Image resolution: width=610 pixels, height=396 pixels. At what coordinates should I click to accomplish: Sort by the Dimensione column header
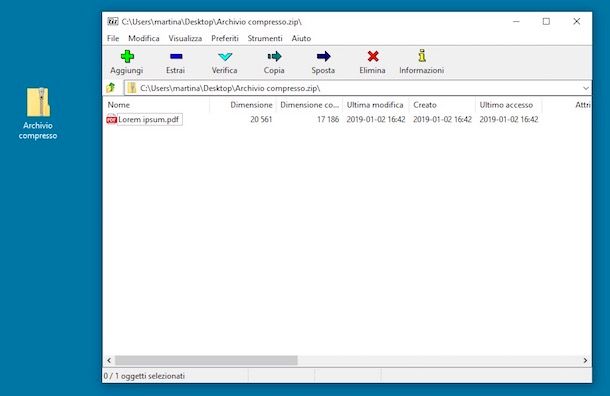point(243,105)
